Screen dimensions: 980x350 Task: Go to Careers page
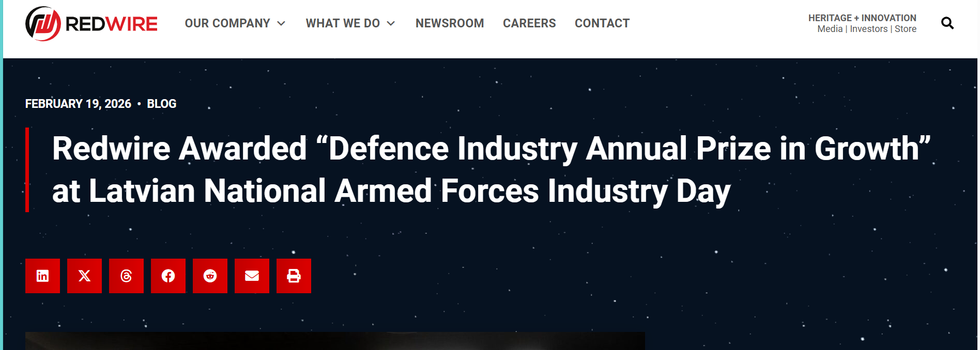529,23
